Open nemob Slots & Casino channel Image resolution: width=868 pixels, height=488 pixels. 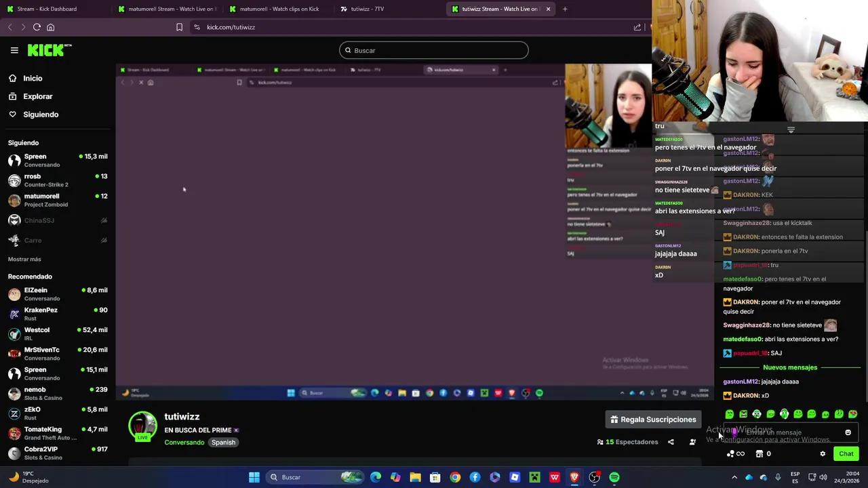[x=58, y=394]
